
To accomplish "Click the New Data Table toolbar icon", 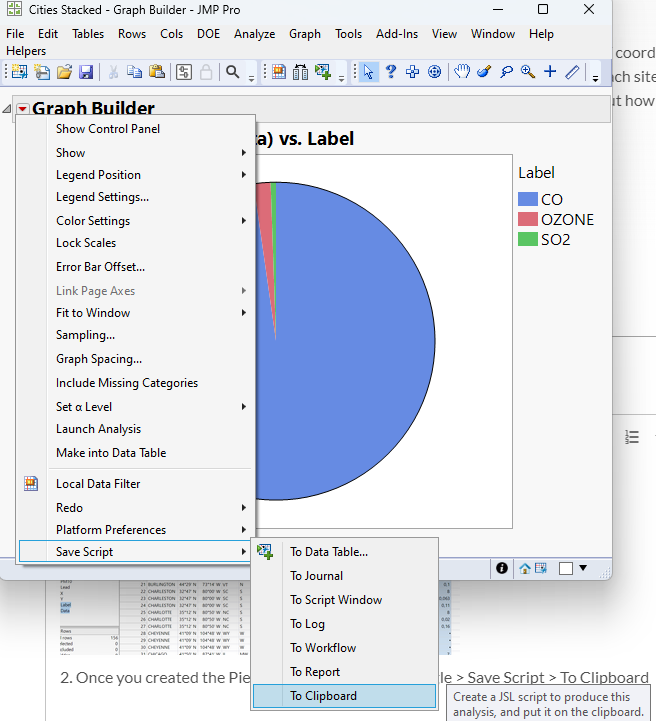I will [20, 72].
